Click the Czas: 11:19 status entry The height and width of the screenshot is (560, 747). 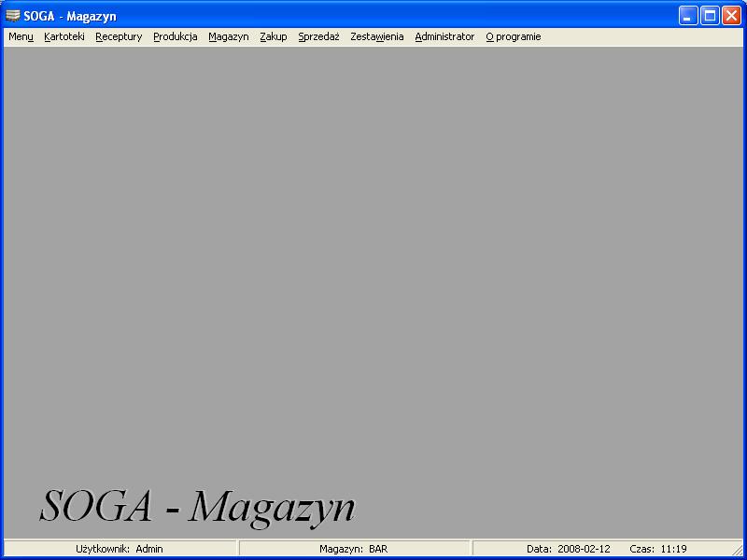tap(658, 549)
